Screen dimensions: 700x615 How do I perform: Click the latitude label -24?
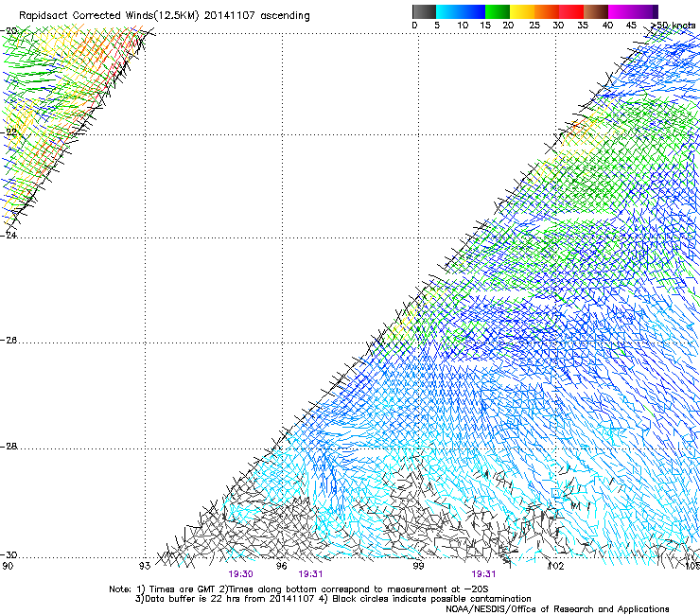point(9,235)
